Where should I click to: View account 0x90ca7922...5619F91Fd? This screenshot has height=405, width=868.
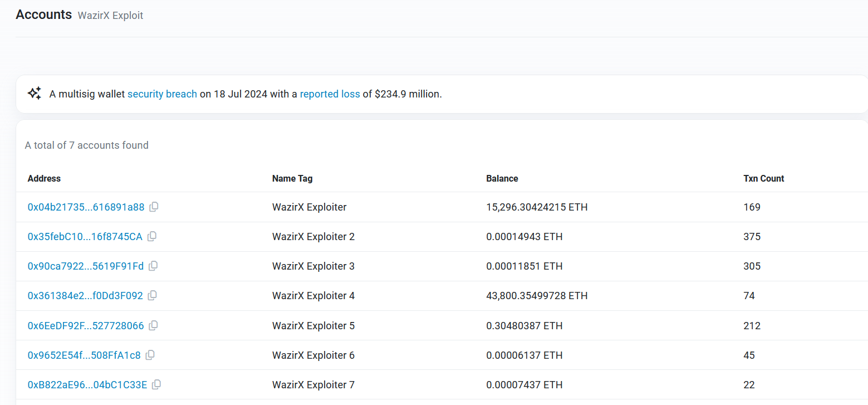click(85, 266)
